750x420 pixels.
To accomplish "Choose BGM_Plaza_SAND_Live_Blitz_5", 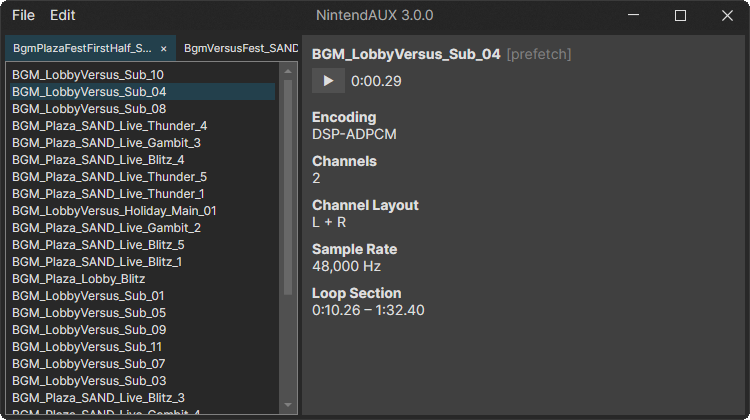I will [x=143, y=244].
